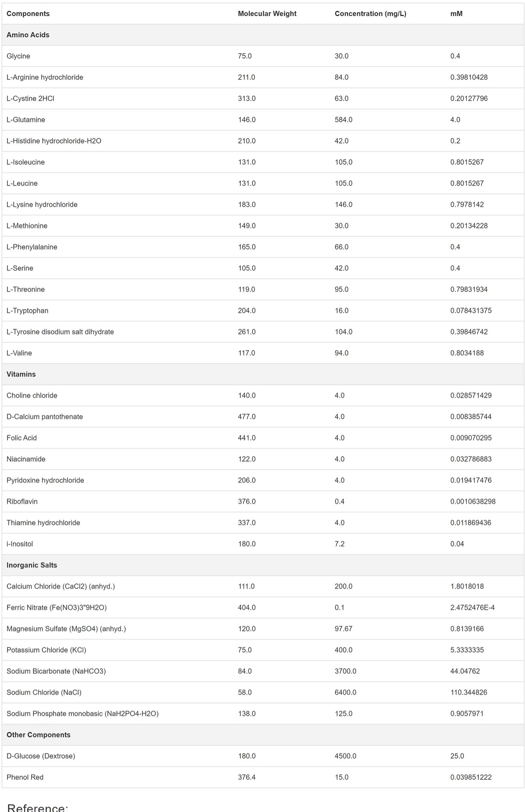Click the Components column header

click(28, 14)
